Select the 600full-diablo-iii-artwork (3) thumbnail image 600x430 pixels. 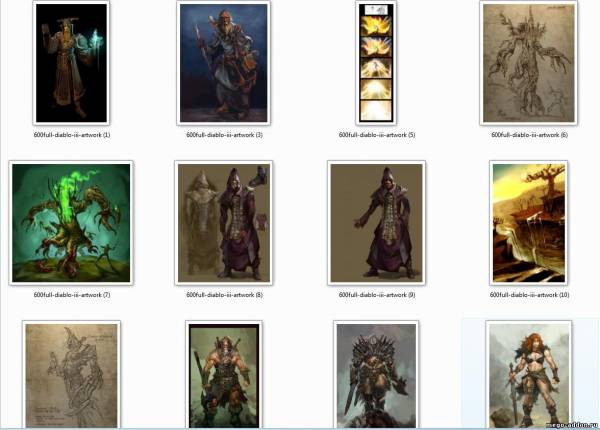click(x=224, y=63)
